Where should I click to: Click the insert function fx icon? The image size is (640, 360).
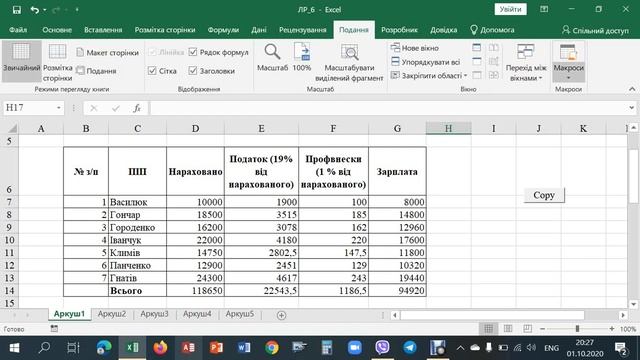pos(137,108)
